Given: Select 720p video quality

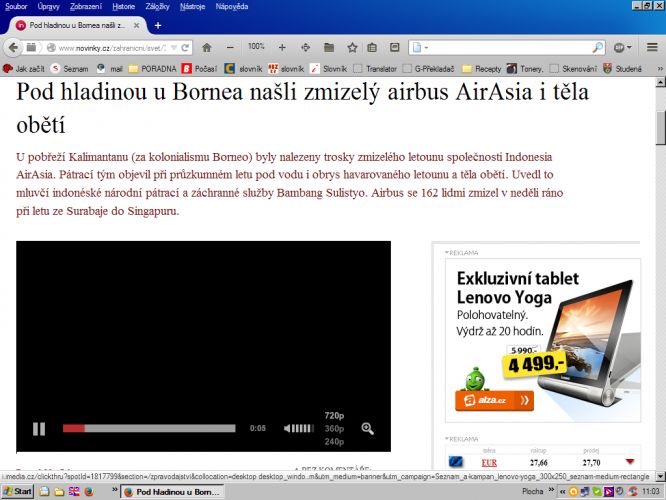Looking at the screenshot, I should tap(334, 415).
